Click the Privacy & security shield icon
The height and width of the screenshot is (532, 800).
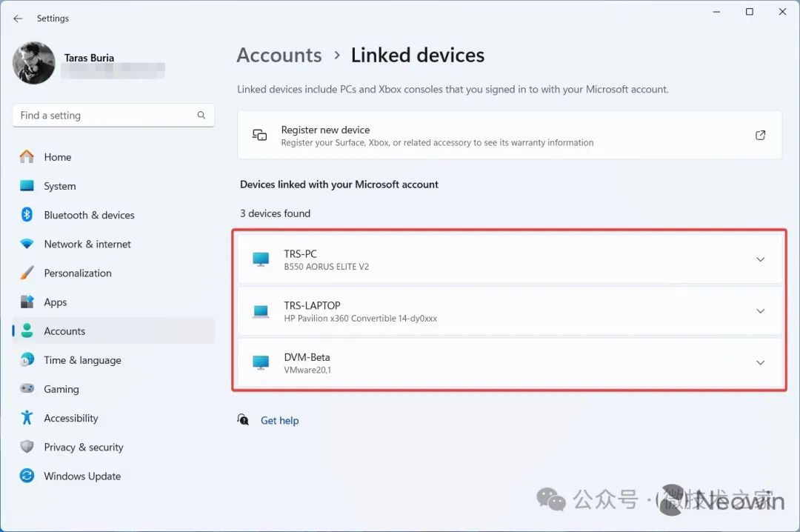[27, 447]
